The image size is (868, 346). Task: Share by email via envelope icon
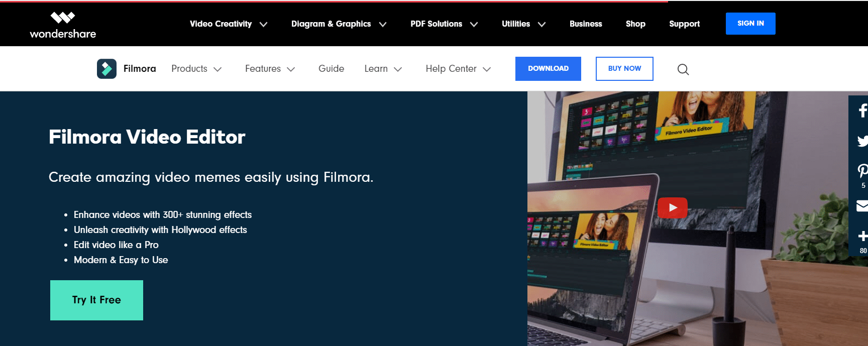point(862,205)
